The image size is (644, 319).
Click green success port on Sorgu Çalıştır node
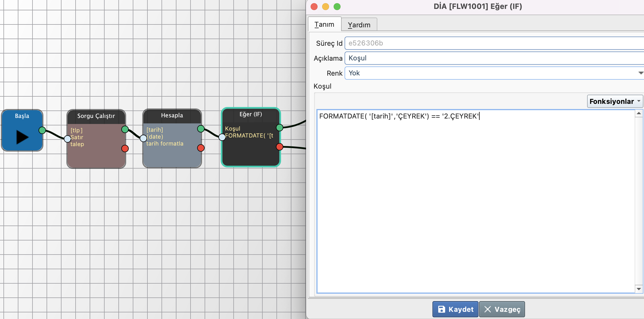tap(125, 129)
